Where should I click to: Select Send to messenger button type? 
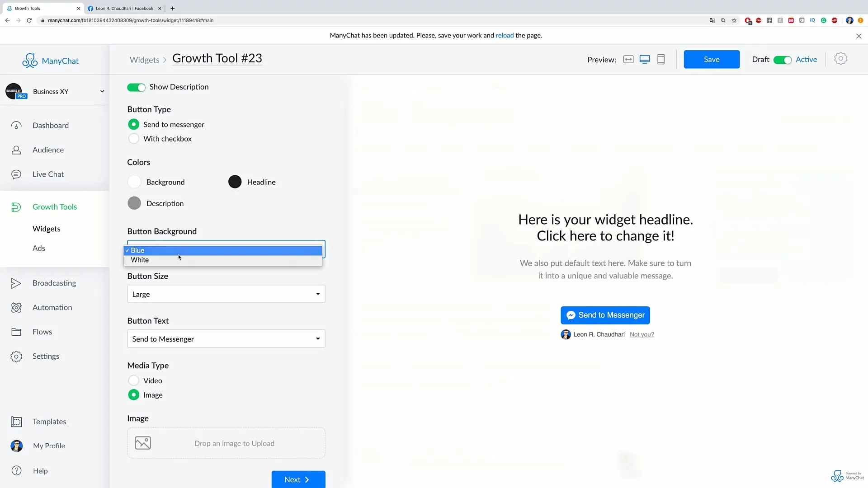coord(134,124)
